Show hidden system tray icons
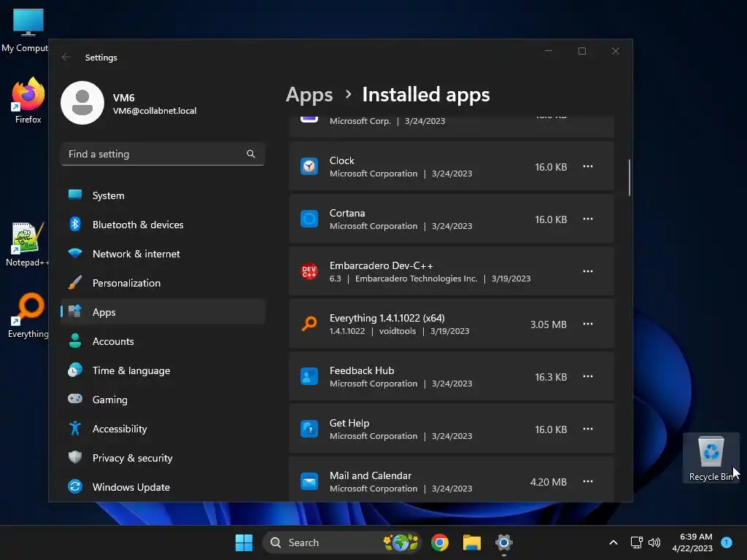Viewport: 747px width, 560px height. coord(614,542)
